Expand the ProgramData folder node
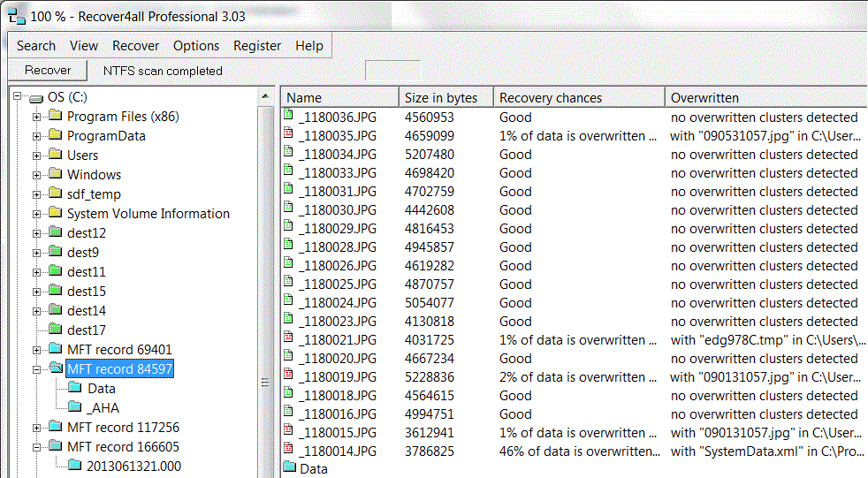Viewport: 868px width, 478px height. [36, 136]
